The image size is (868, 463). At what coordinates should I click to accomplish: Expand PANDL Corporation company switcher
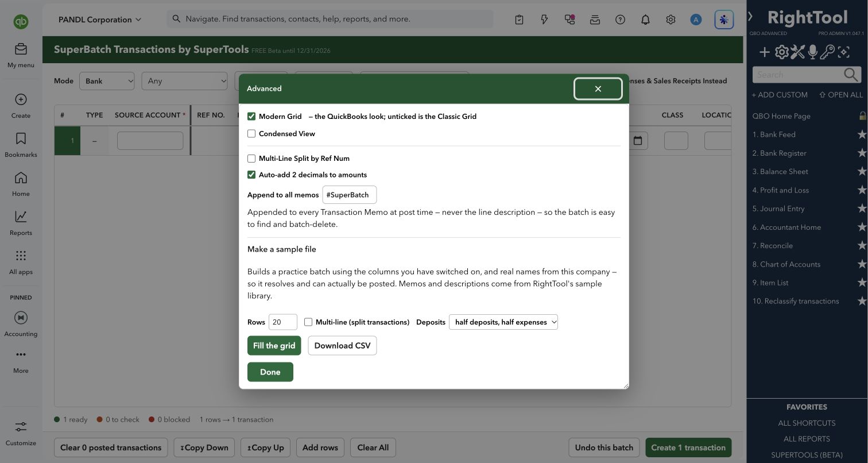click(x=100, y=20)
